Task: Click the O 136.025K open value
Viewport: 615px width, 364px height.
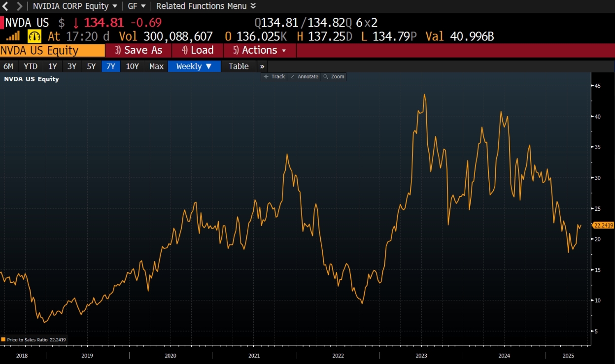Action: [x=256, y=36]
